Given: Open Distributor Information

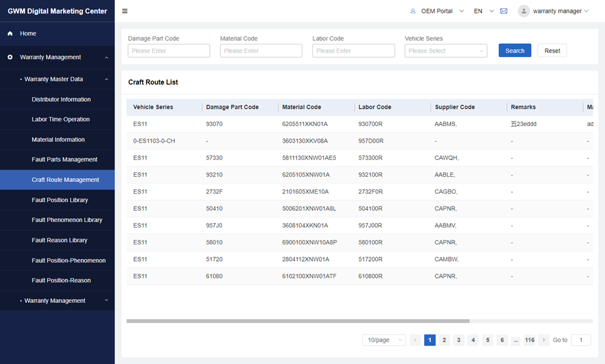Looking at the screenshot, I should (x=57, y=100).
